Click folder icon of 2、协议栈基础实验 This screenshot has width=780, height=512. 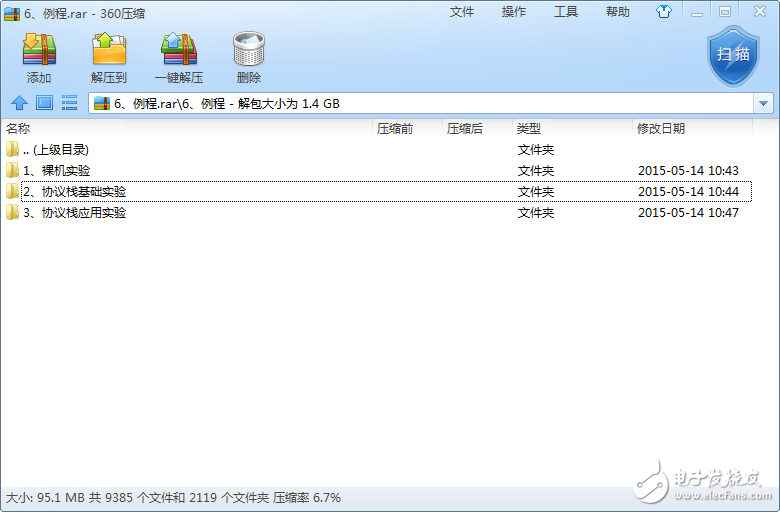point(12,191)
